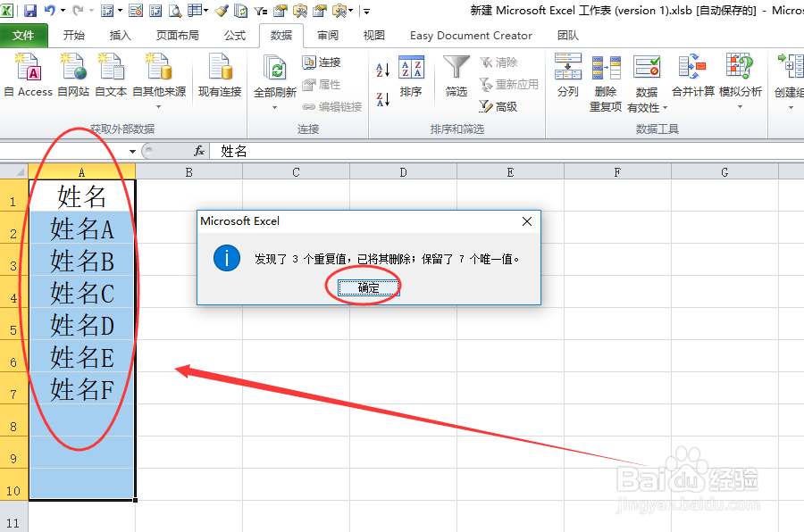The image size is (804, 532).
Task: Switch to the 开始 ribbon tab
Action: tap(74, 36)
